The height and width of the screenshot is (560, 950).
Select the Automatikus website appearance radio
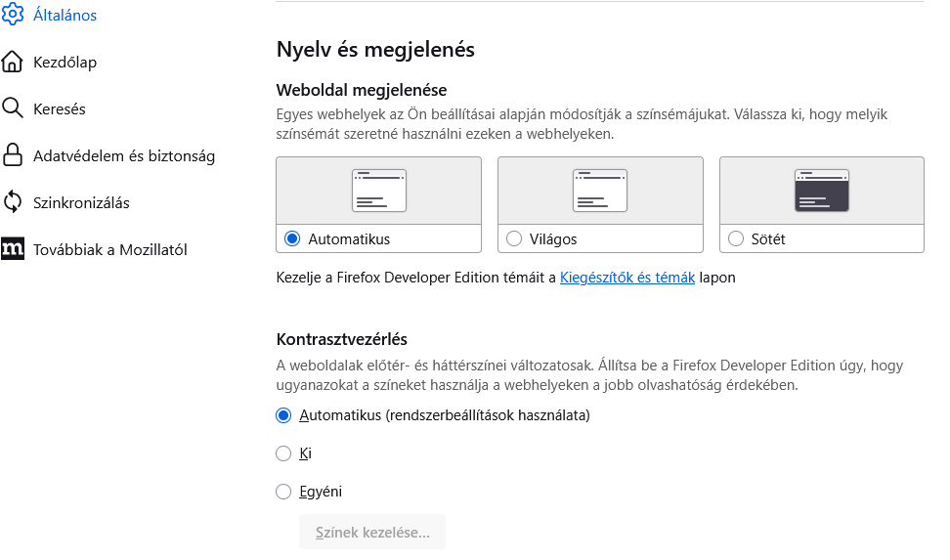292,238
